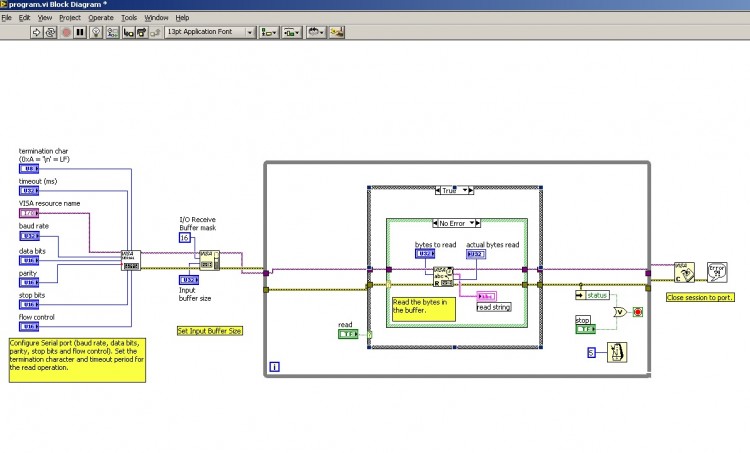Open the Align Objects dropdown
The height and width of the screenshot is (453, 750).
click(269, 32)
